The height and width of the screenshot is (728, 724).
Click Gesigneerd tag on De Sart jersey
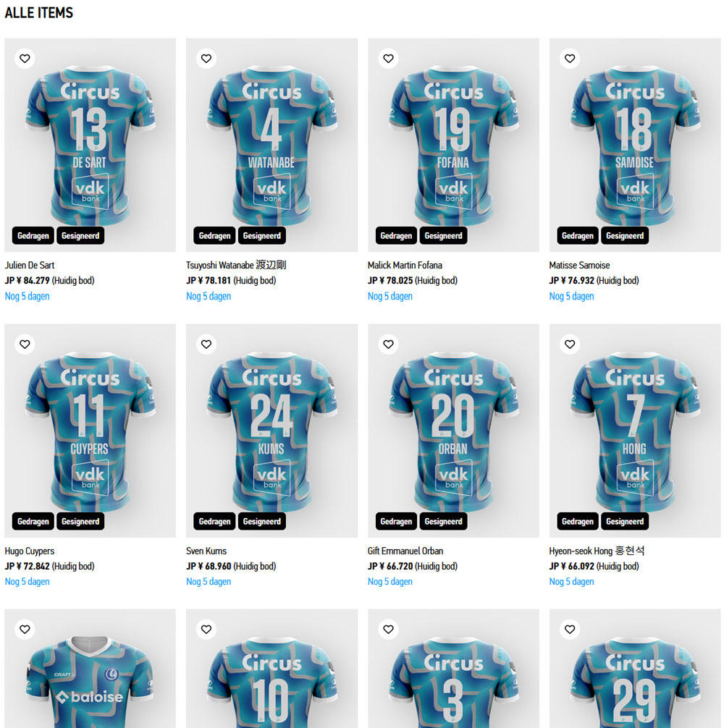[80, 236]
